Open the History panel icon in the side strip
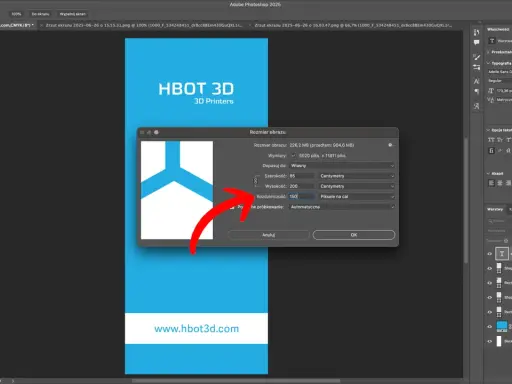The image size is (512, 384). 476,32
